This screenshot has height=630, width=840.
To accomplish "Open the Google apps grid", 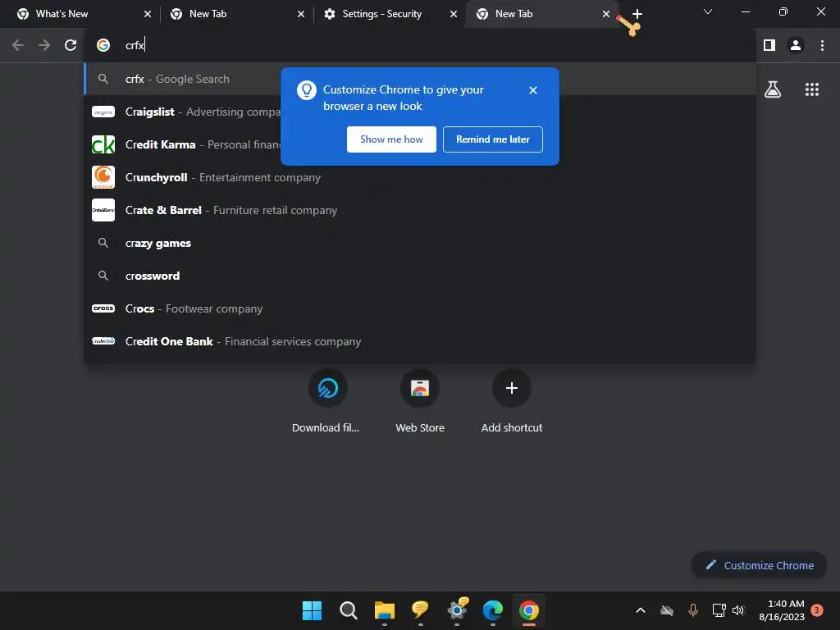I will (x=812, y=89).
